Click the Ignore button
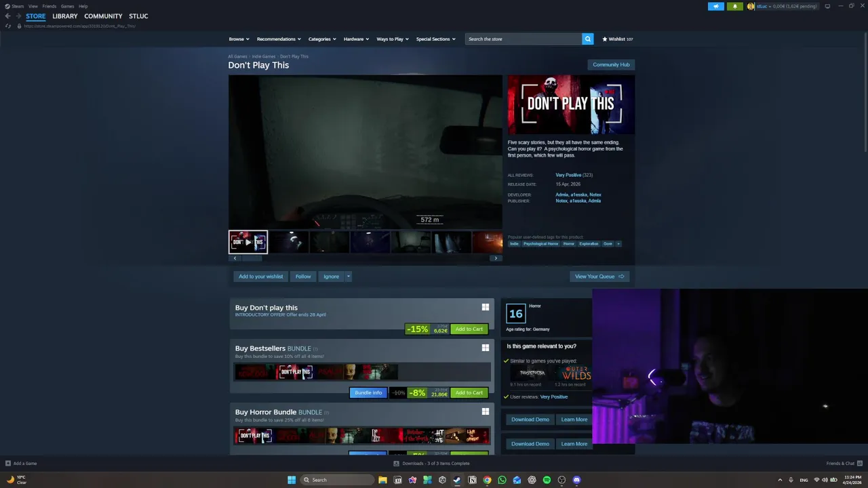 point(331,277)
